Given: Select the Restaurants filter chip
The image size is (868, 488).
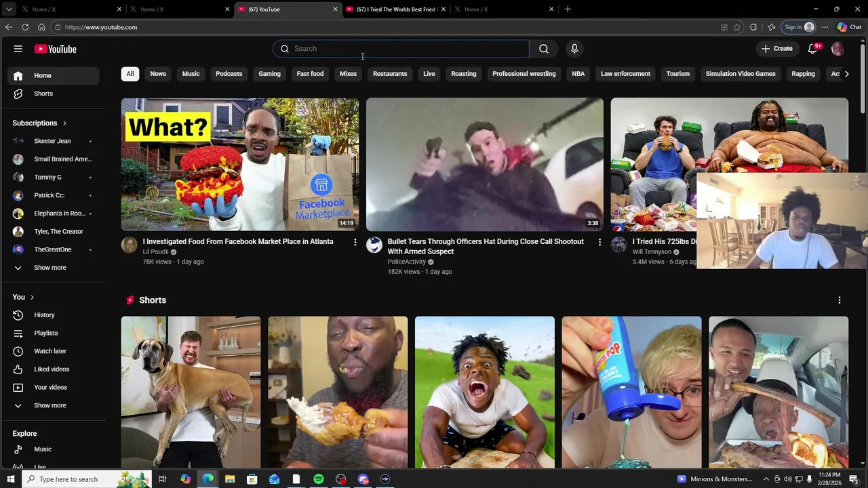Looking at the screenshot, I should (x=390, y=74).
